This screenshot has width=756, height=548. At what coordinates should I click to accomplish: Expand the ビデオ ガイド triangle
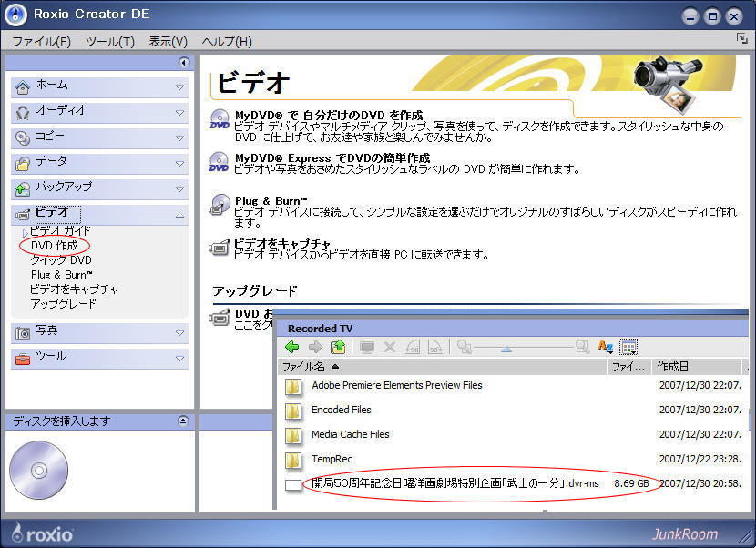coord(26,233)
